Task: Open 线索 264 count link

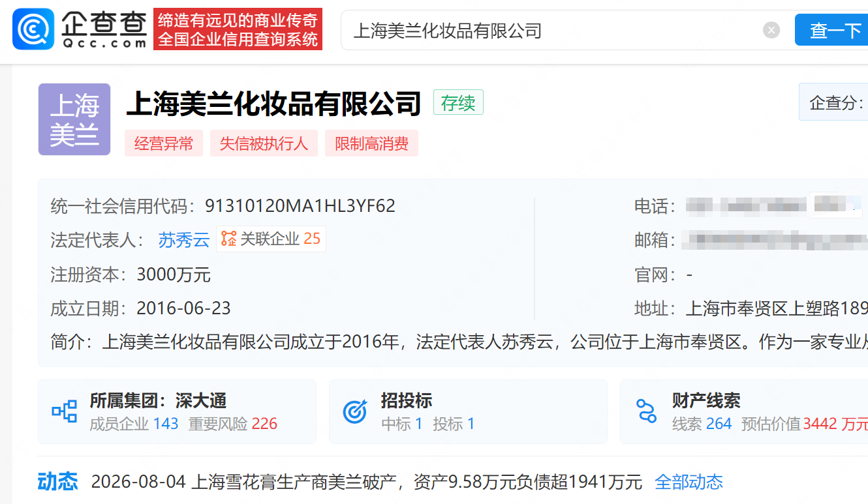Action: [702, 424]
